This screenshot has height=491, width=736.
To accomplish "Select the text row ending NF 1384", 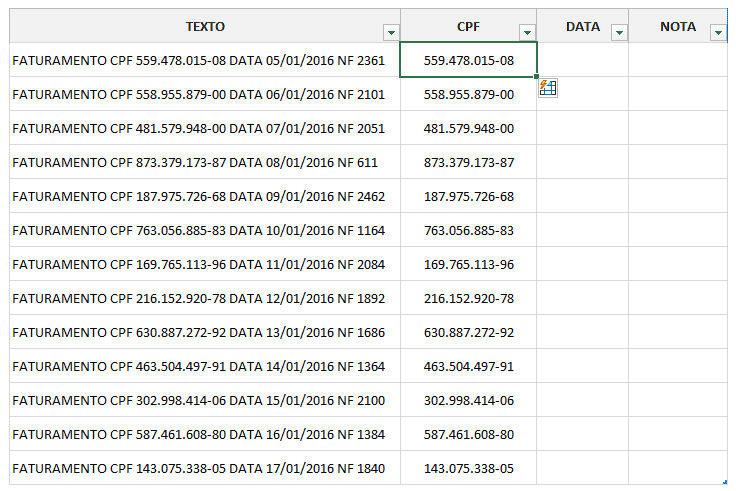I will pyautogui.click(x=205, y=434).
